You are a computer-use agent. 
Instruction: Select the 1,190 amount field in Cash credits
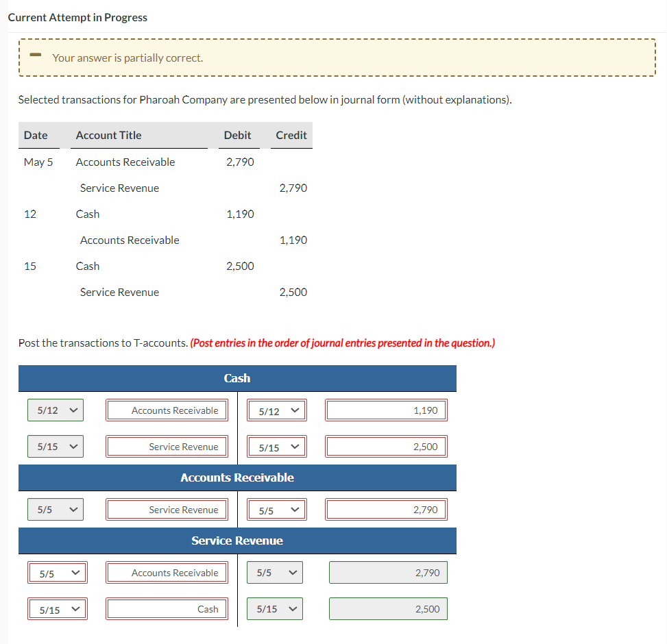coord(386,410)
